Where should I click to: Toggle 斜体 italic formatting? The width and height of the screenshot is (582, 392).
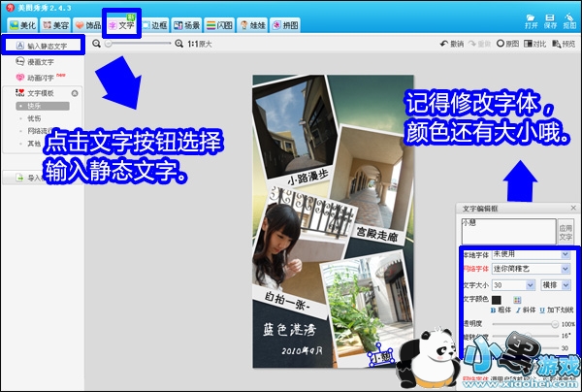[x=526, y=310]
